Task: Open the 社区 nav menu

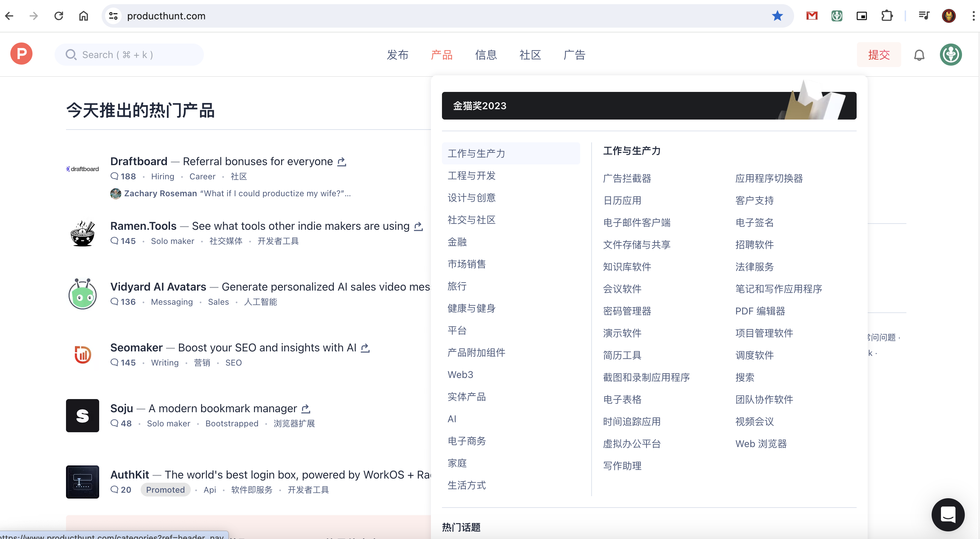Action: 530,55
